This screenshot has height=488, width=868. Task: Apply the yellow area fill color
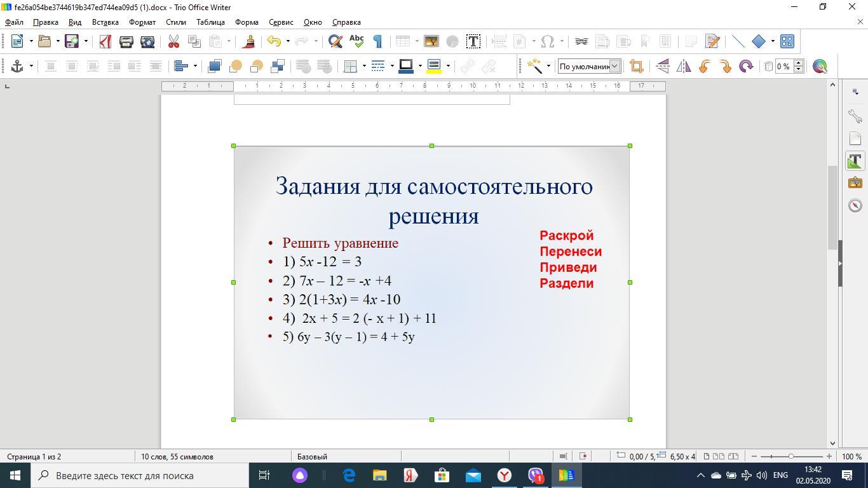[x=434, y=66]
